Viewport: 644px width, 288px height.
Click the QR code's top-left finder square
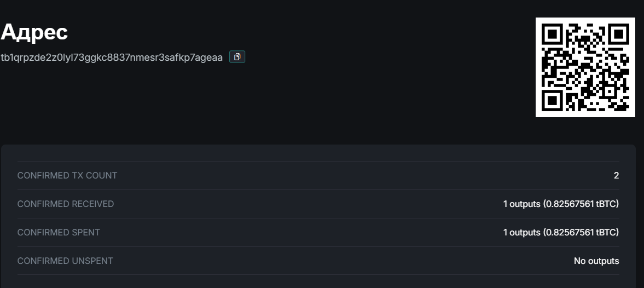coord(552,34)
